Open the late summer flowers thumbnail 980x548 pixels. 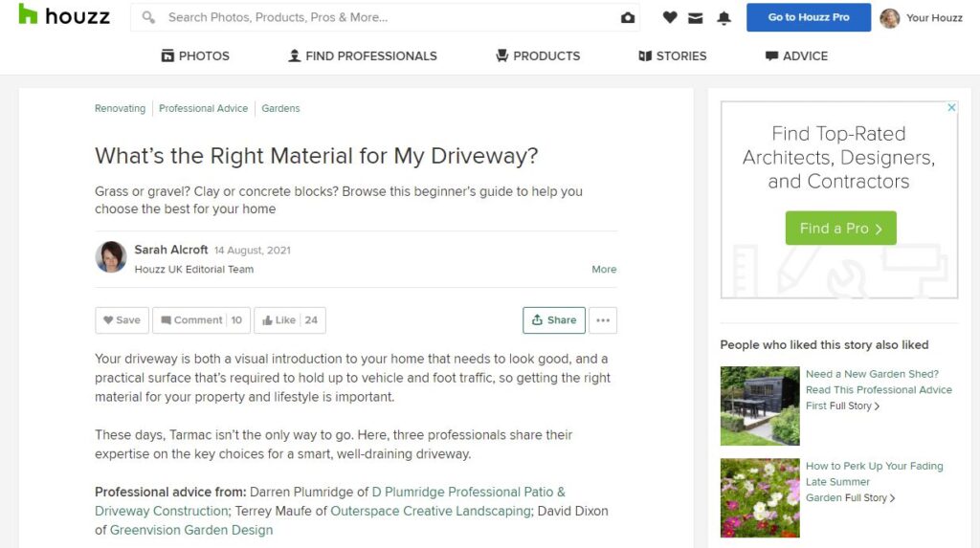759,498
